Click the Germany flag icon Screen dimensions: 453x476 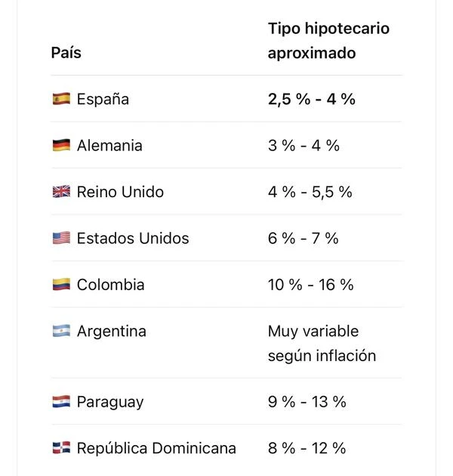[61, 145]
